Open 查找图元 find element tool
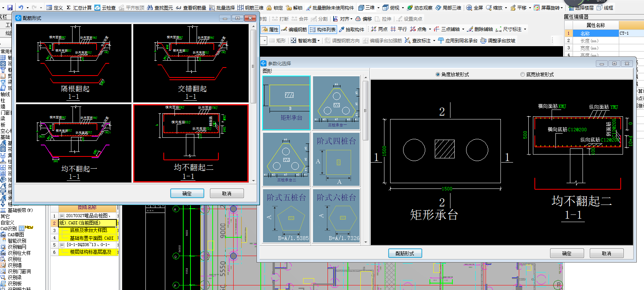Image resolution: width=644 pixels, height=290 pixels. tap(160, 7)
